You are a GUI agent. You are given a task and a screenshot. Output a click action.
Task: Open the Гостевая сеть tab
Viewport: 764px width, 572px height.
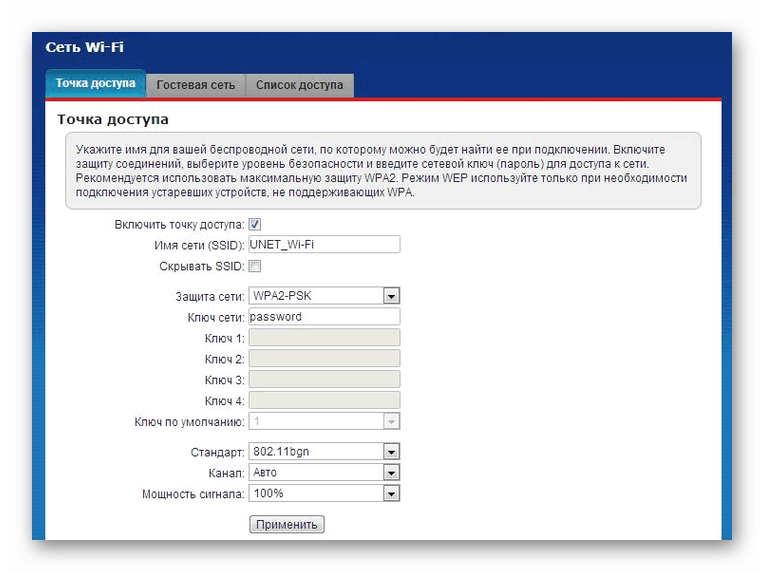click(x=195, y=85)
